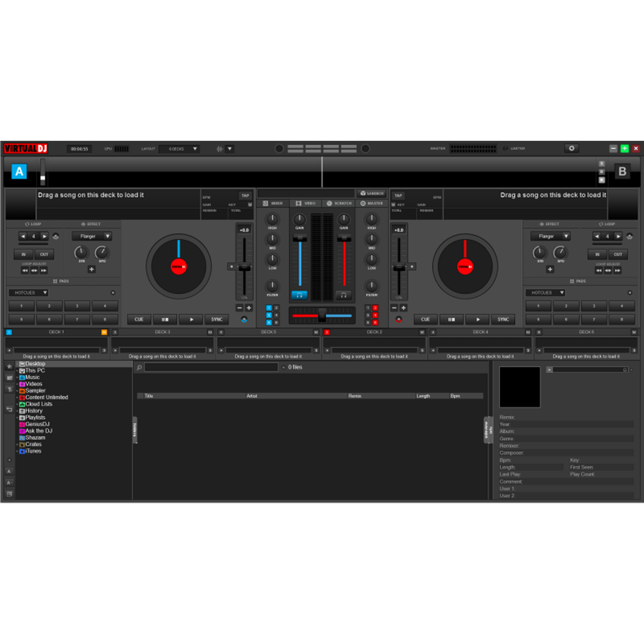
Task: Click left deck CUE button
Action: point(139,319)
